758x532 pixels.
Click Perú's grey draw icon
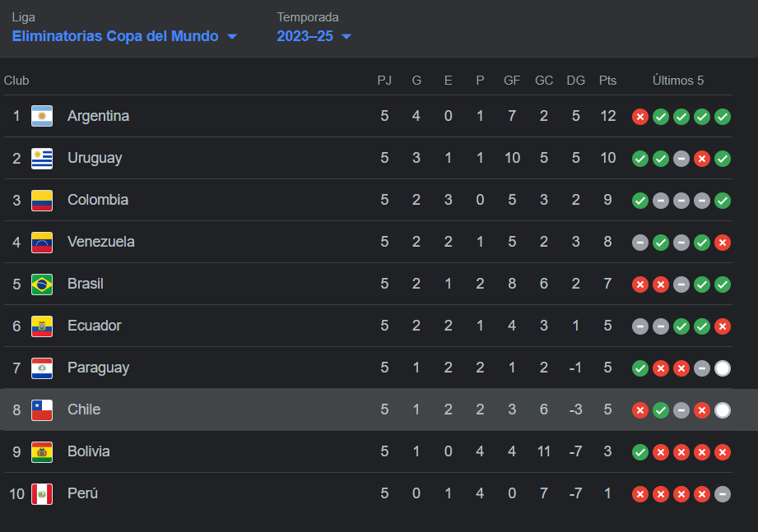(723, 494)
